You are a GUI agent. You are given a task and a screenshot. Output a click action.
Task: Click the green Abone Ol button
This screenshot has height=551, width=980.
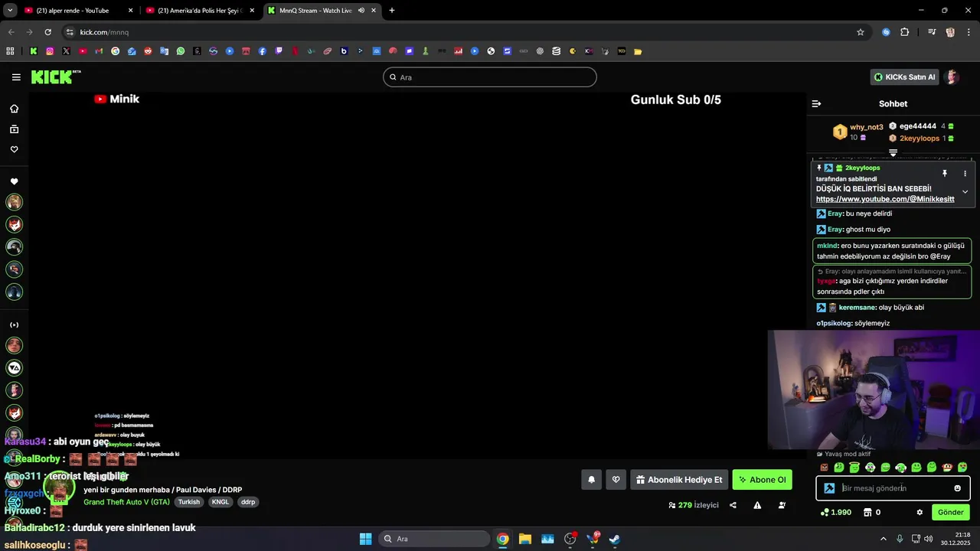click(762, 480)
